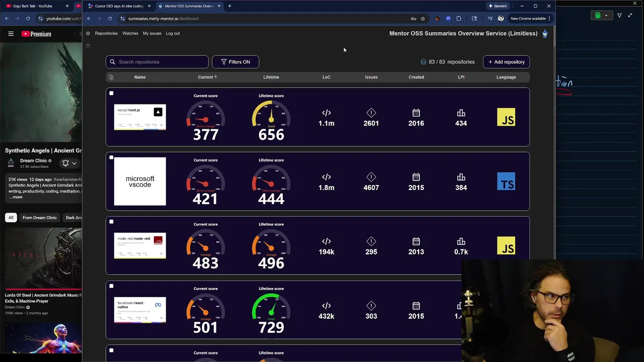
Task: Click the media control icon in Chrome toolbar
Action: 490,19
